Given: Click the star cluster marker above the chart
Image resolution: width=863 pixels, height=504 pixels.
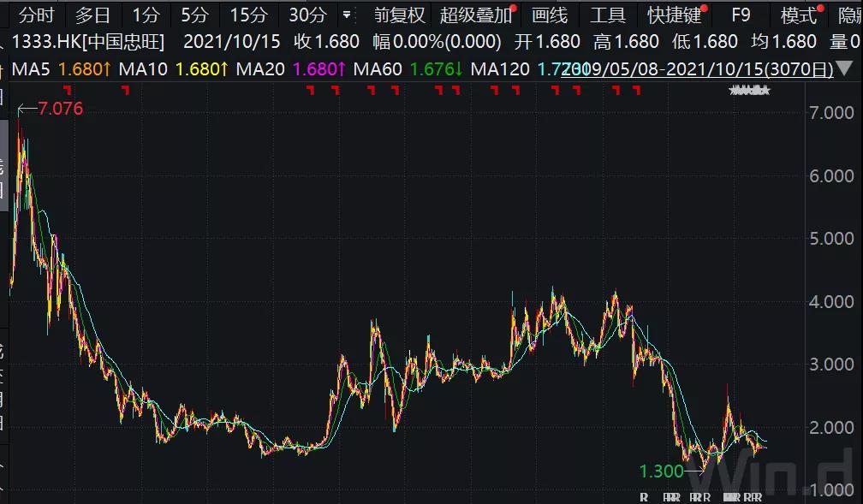Looking at the screenshot, I should 749,91.
